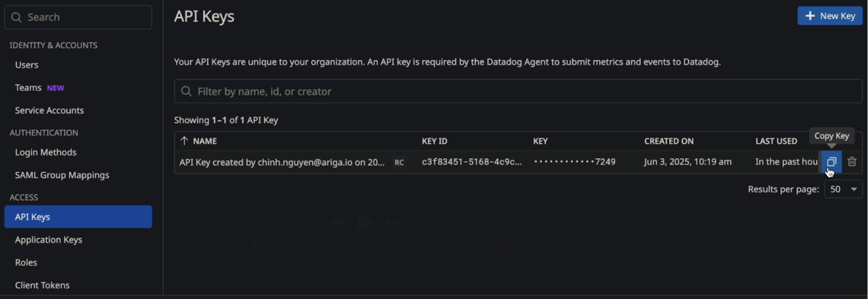Click the search magnifier in the sidebar
Viewport: 868px width, 299px height.
click(16, 17)
